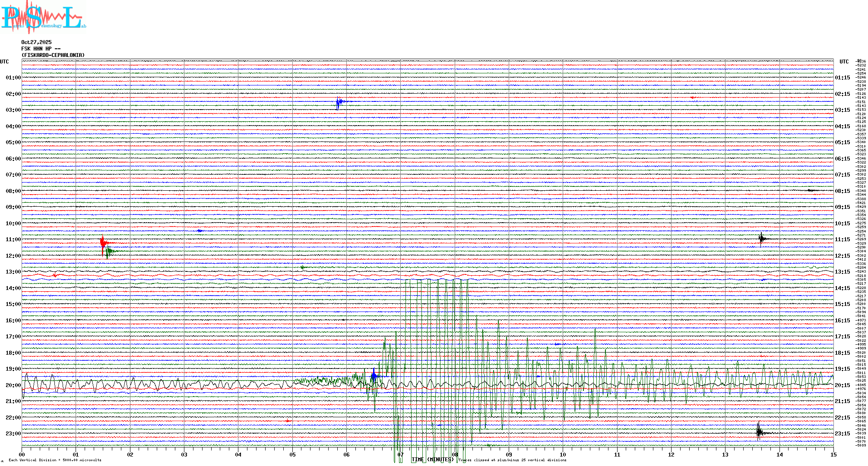This screenshot has height=466, width=868.
Task: Click the red seismic spike near 11:00
Action: [x=102, y=243]
